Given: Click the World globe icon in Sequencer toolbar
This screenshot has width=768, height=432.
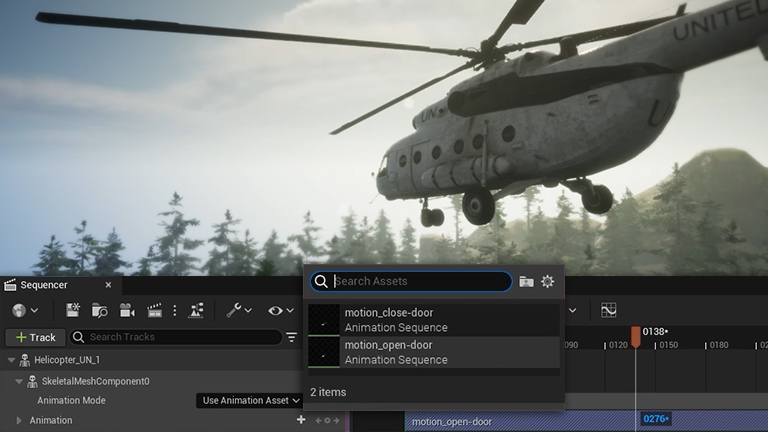Looking at the screenshot, I should click(x=19, y=311).
